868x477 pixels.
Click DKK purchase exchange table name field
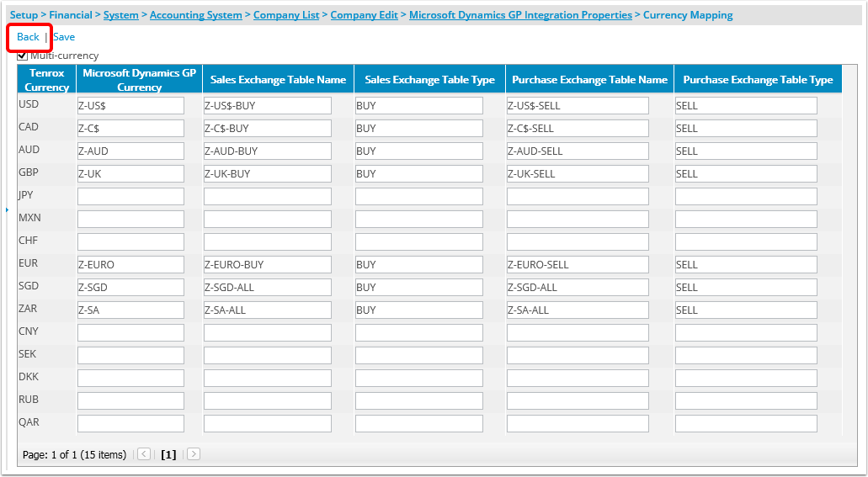pos(578,378)
